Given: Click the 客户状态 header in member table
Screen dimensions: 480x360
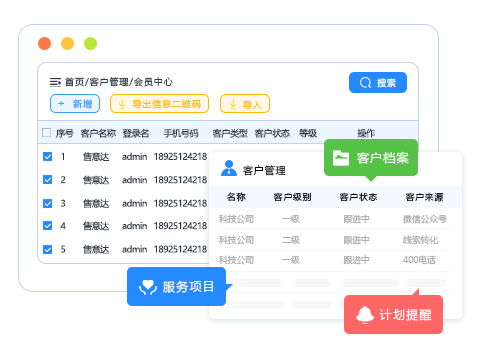Looking at the screenshot, I should pos(272,133).
